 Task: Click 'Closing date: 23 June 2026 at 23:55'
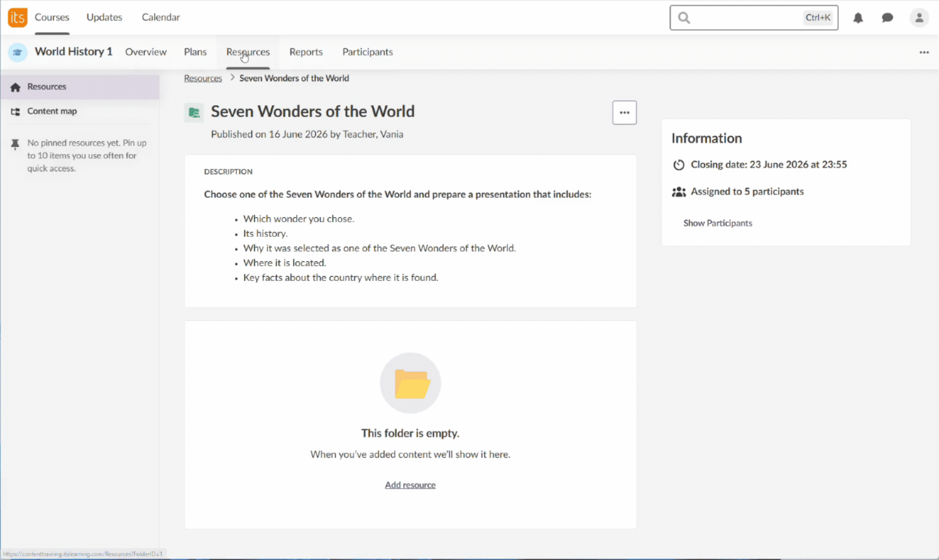pos(769,165)
